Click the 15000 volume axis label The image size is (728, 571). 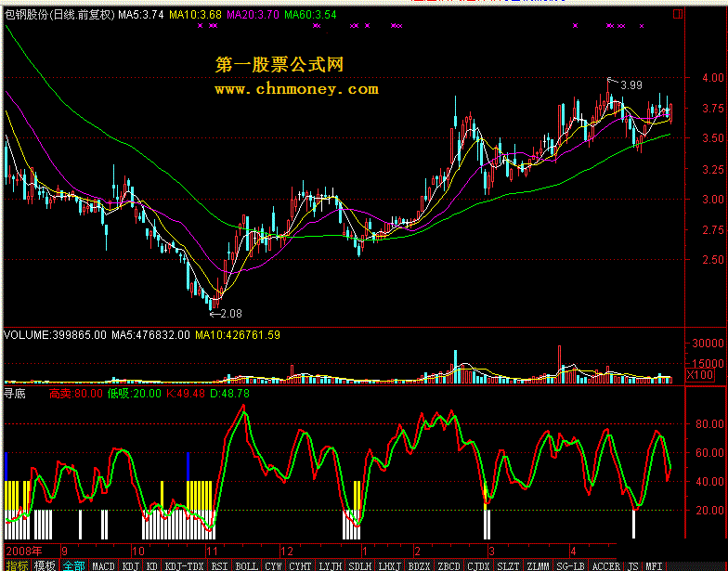tap(708, 364)
